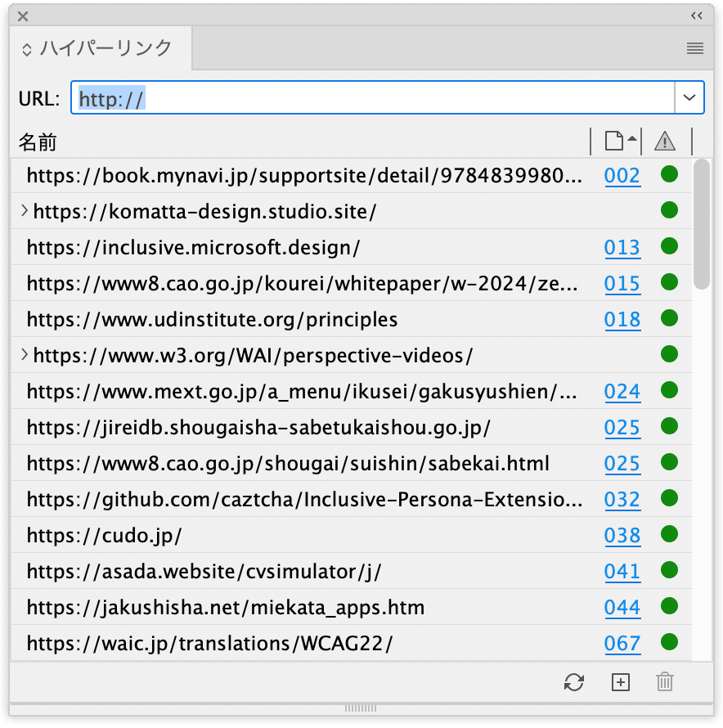Open page link 067 for the WCAG22 entry

(622, 643)
